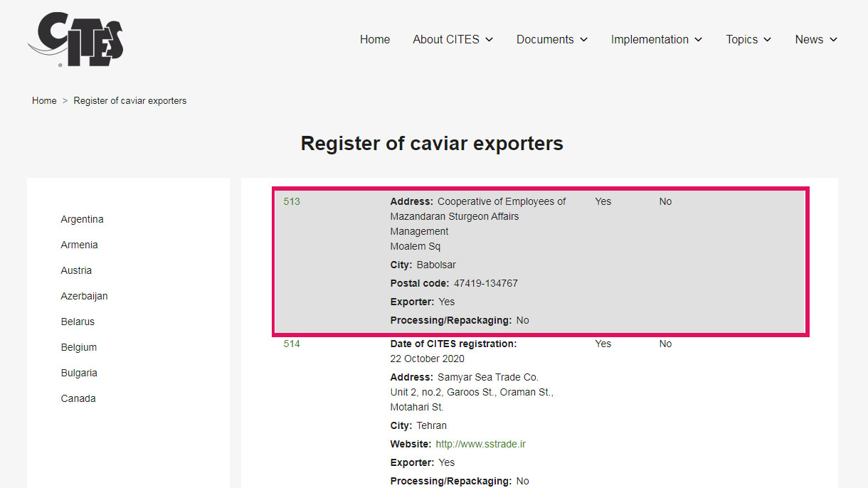Select Armenia in the country list
The image size is (868, 488).
coord(79,245)
